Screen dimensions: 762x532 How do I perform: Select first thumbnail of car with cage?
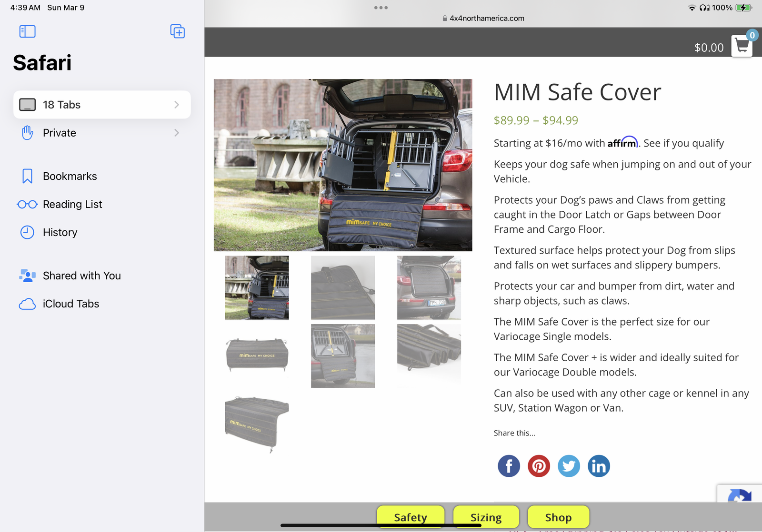[257, 287]
